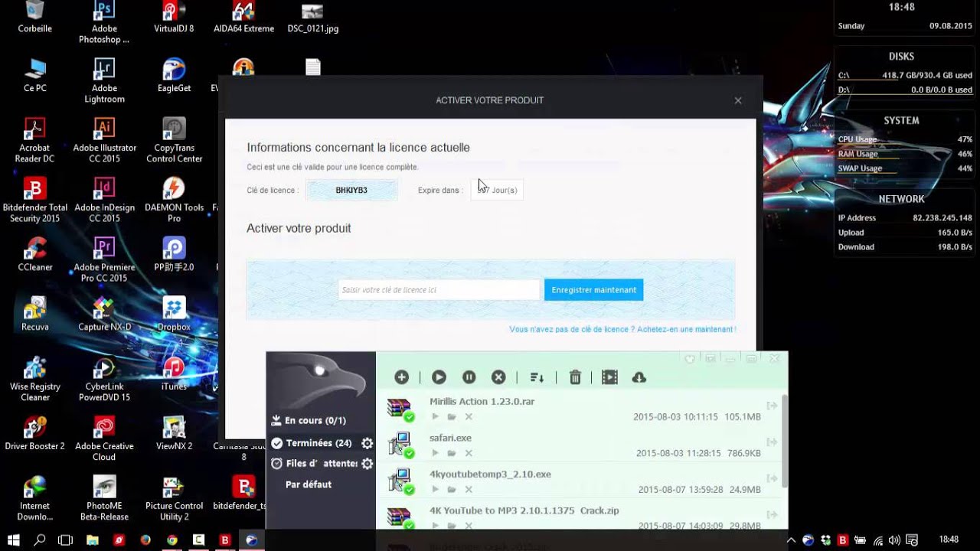Select the En cours (0/1) category
980x551 pixels.
click(x=315, y=421)
